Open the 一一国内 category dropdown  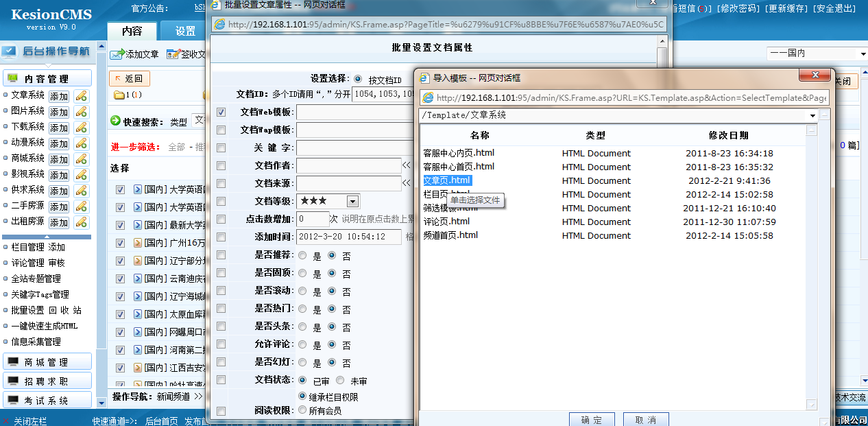tap(817, 54)
